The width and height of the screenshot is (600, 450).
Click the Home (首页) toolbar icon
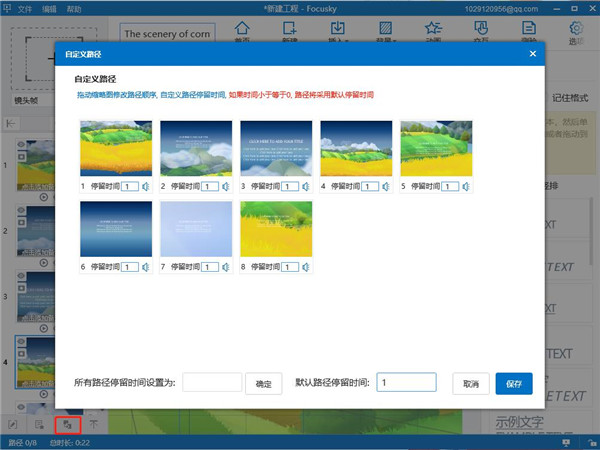point(242,30)
